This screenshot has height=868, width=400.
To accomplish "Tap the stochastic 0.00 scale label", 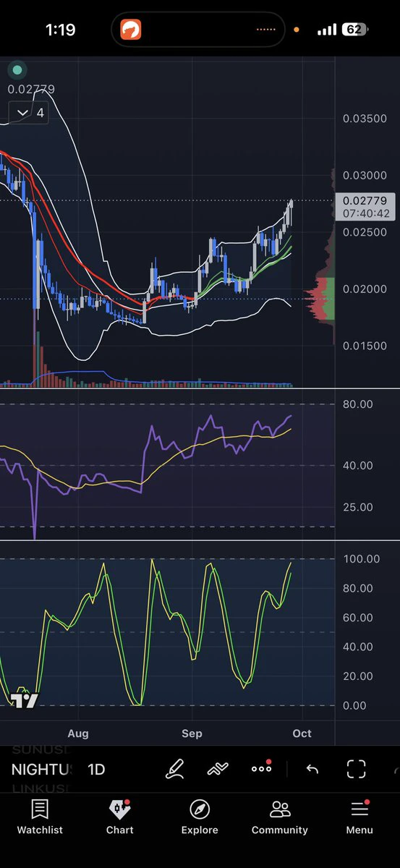I will [x=354, y=706].
